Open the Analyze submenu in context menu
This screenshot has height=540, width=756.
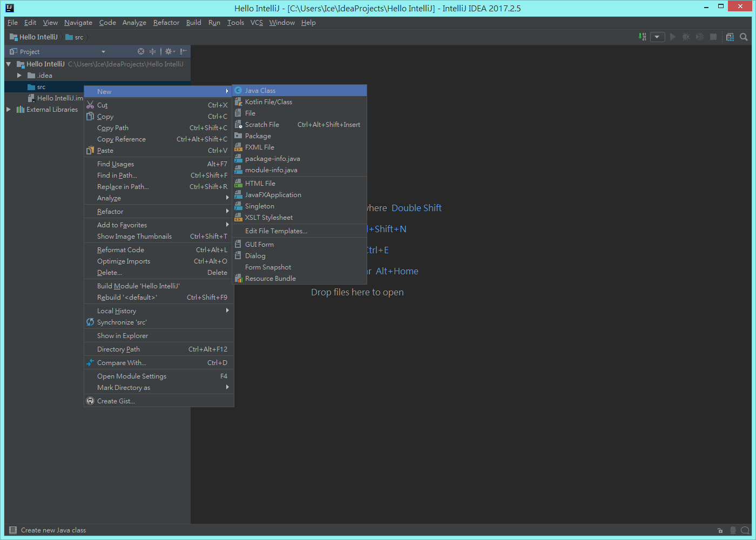click(x=159, y=198)
